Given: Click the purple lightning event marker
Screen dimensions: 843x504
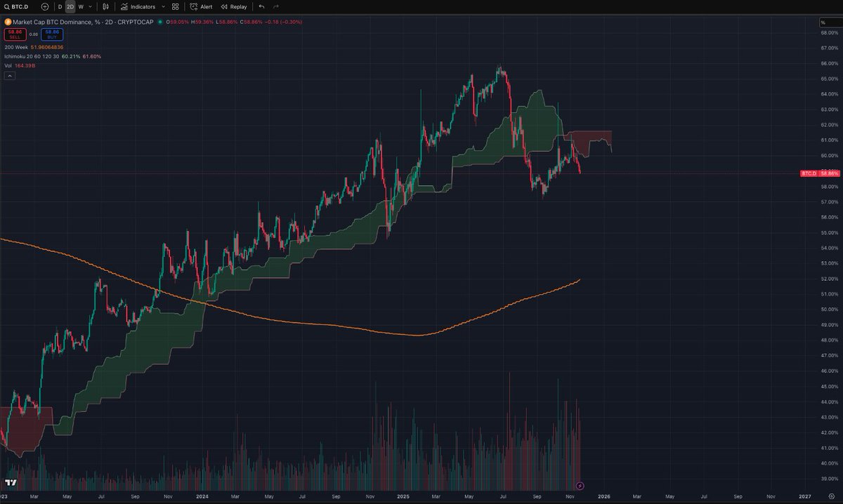Looking at the screenshot, I should tap(580, 485).
